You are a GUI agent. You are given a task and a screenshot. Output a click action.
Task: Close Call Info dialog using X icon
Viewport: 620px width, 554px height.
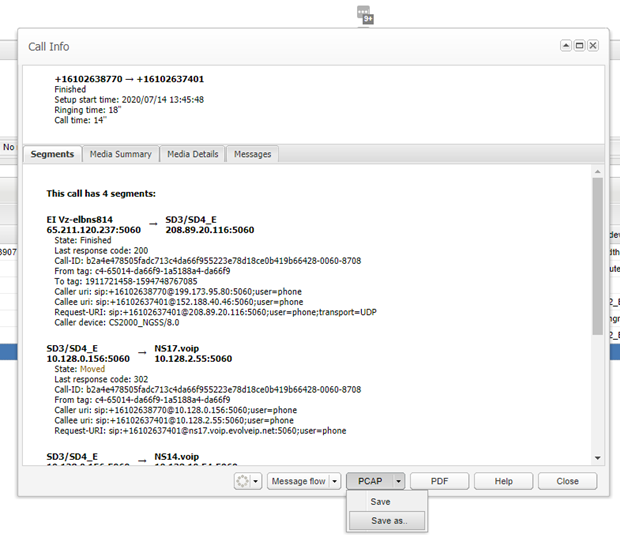592,46
